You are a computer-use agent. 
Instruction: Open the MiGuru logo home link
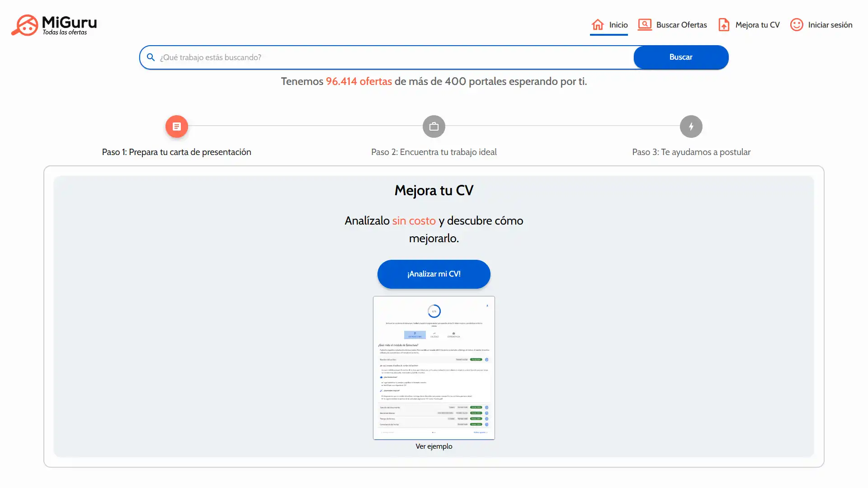pos(54,25)
